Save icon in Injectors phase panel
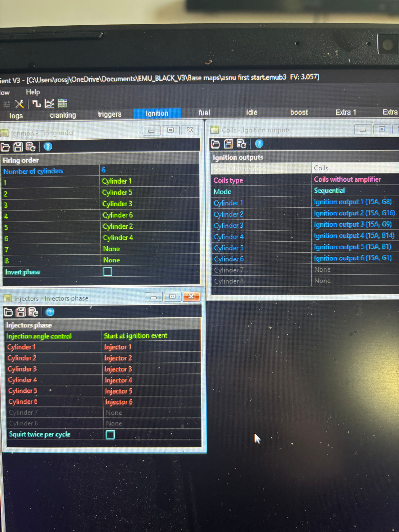Screen dimensions: 399x532 (x=21, y=312)
